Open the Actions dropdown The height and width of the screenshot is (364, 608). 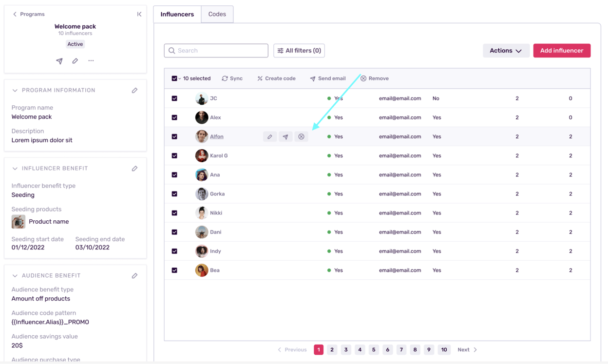[506, 50]
